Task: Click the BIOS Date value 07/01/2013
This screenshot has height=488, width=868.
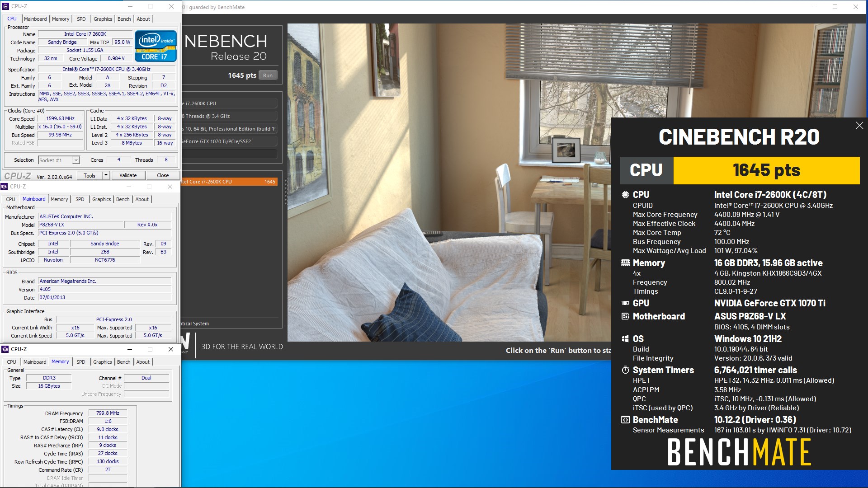Action: 105,297
